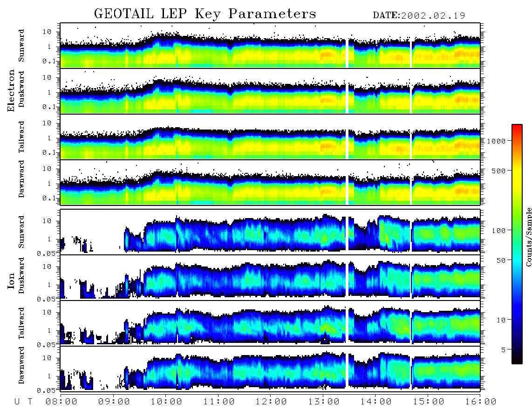Select the Electron Tailward panel label
Image resolution: width=532 pixels, height=410 pixels.
21,137
